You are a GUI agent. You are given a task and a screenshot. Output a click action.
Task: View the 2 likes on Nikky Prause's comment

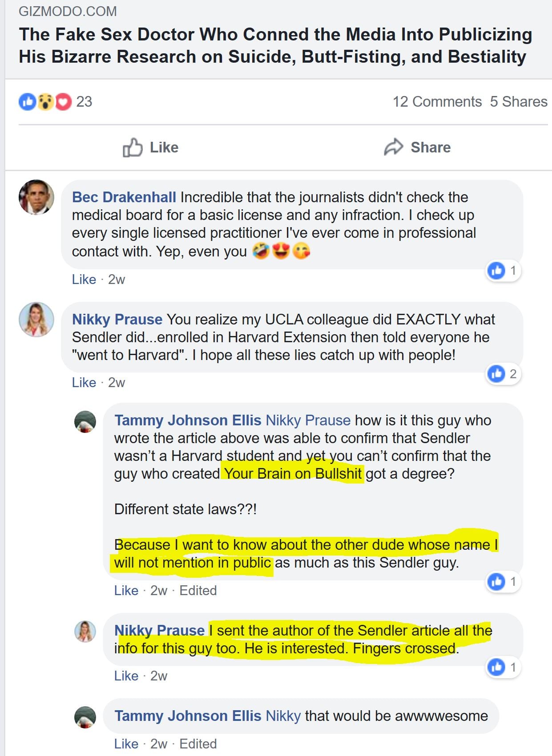tap(503, 374)
